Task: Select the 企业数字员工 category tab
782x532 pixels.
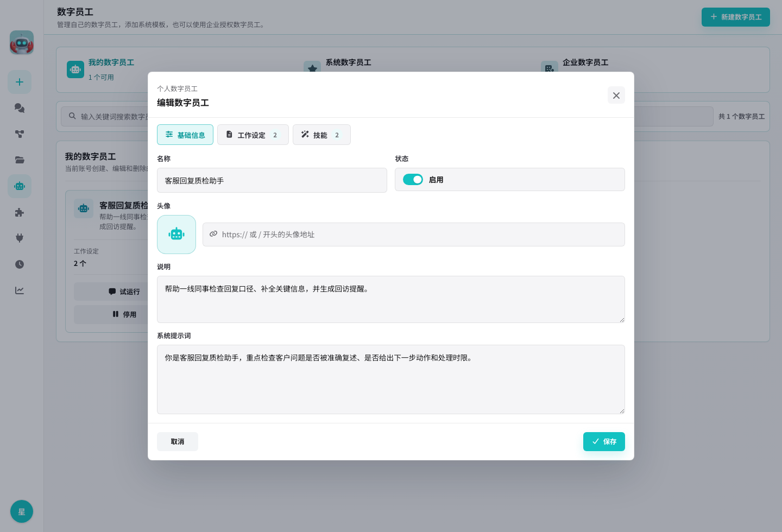Action: click(x=585, y=62)
